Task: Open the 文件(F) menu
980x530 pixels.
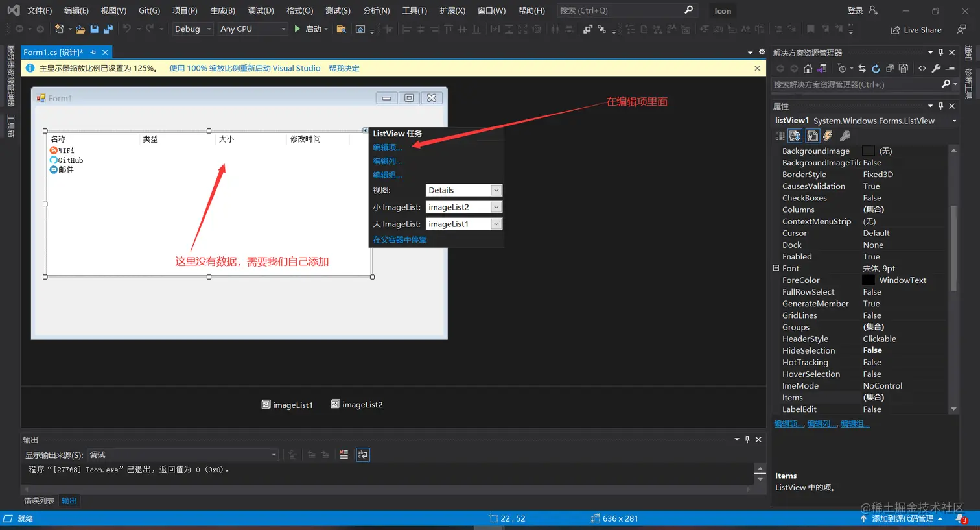Action: (x=40, y=10)
